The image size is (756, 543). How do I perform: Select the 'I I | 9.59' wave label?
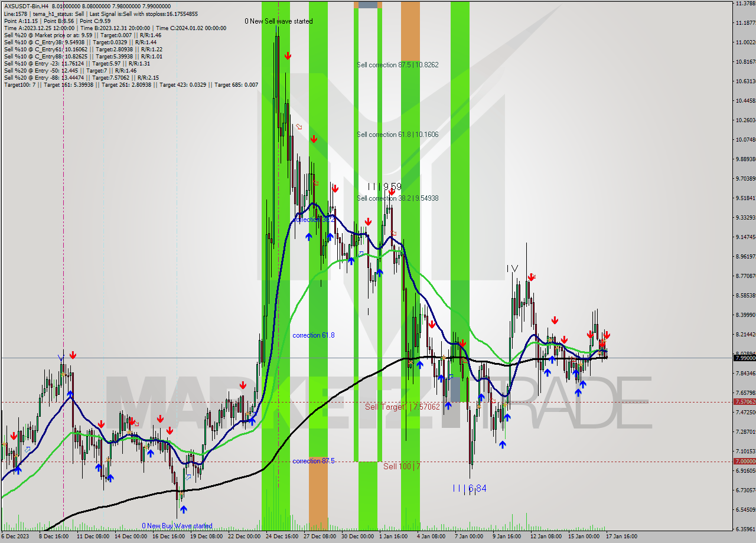click(x=384, y=187)
